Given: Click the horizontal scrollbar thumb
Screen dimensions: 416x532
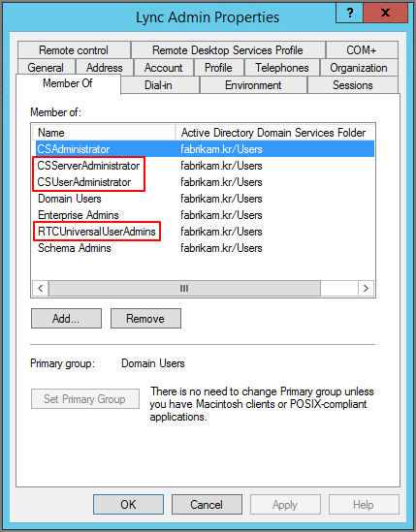Looking at the screenshot, I should point(184,289).
